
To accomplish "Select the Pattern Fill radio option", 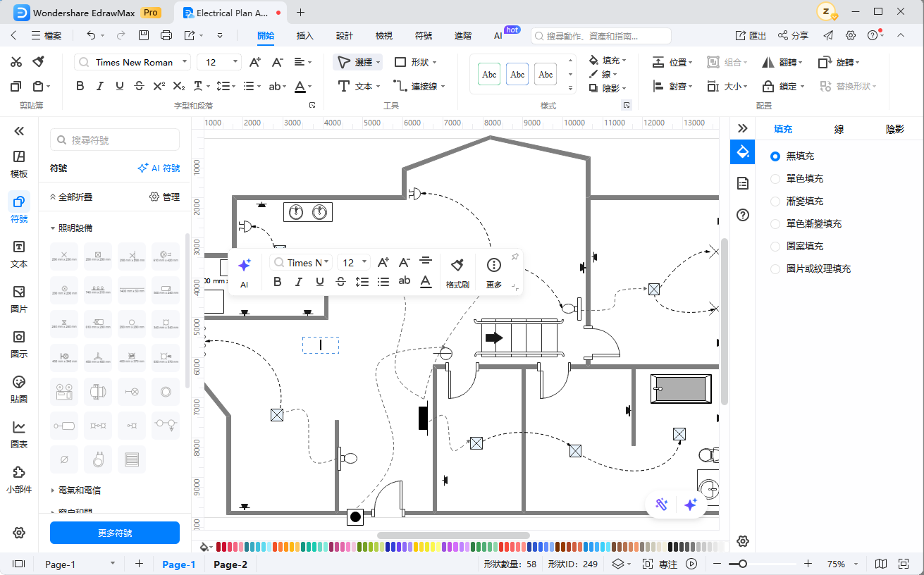I will click(x=775, y=247).
